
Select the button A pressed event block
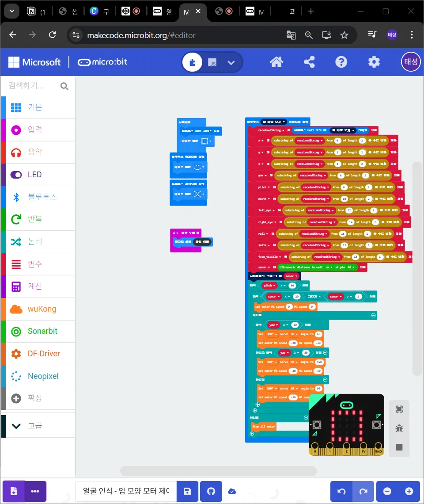(185, 233)
